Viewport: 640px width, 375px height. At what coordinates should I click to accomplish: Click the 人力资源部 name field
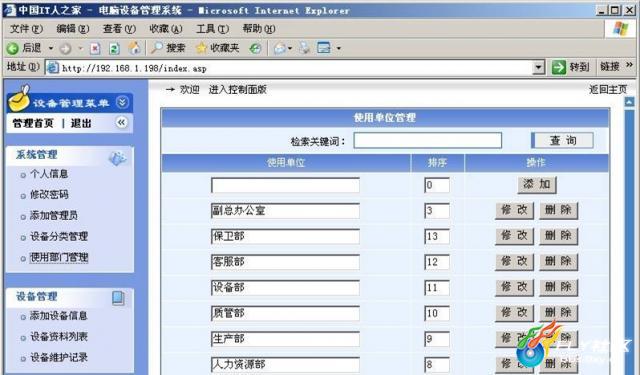click(285, 365)
